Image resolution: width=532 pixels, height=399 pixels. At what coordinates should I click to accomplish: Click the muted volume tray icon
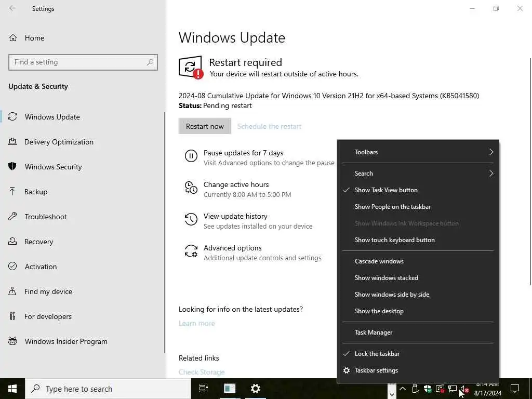464,389
